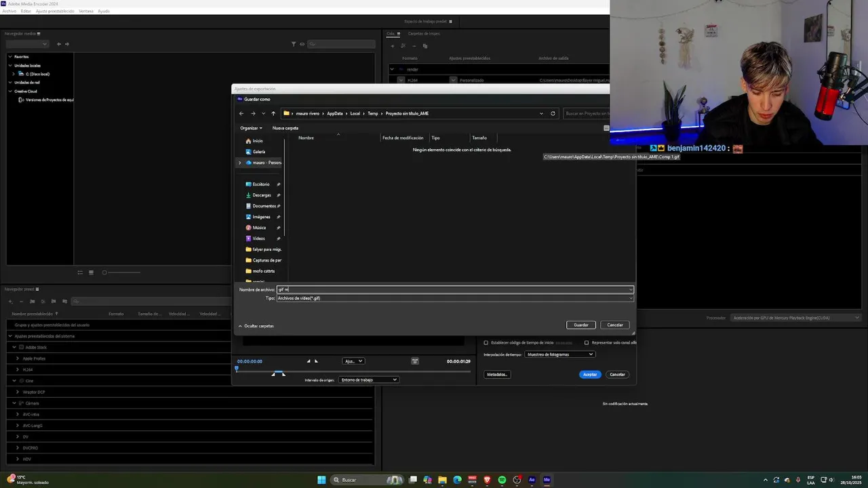Viewport: 868px width, 488px height.
Task: Expand the mauro - Personal OneDrive node
Action: click(x=239, y=163)
